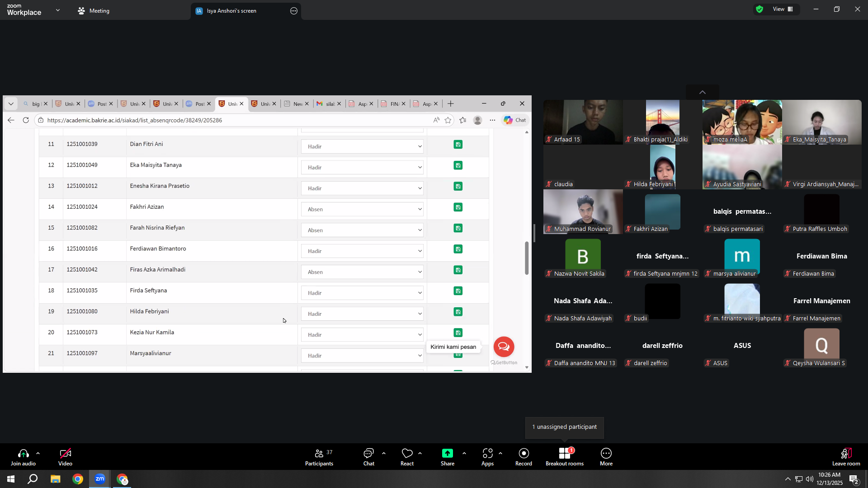Image resolution: width=868 pixels, height=488 pixels.
Task: Open Windows Start menu
Action: [11, 479]
